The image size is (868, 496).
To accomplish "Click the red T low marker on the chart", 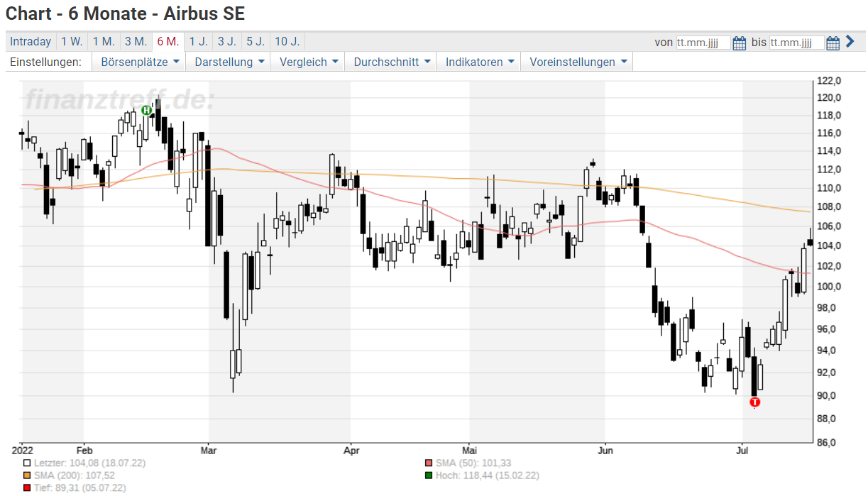I will [x=755, y=402].
